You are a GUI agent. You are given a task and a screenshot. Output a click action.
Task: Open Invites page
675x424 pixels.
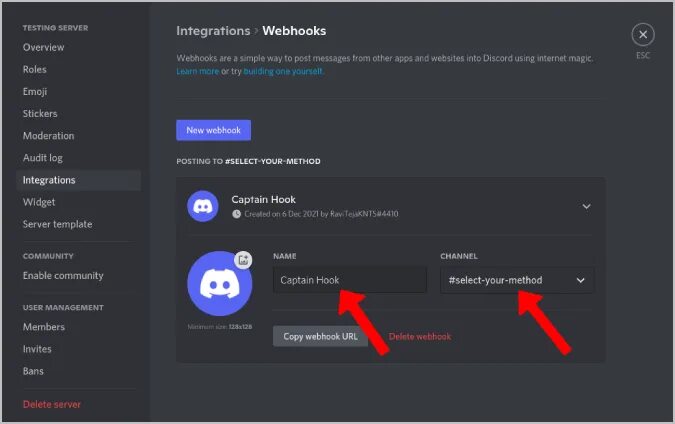coord(37,349)
